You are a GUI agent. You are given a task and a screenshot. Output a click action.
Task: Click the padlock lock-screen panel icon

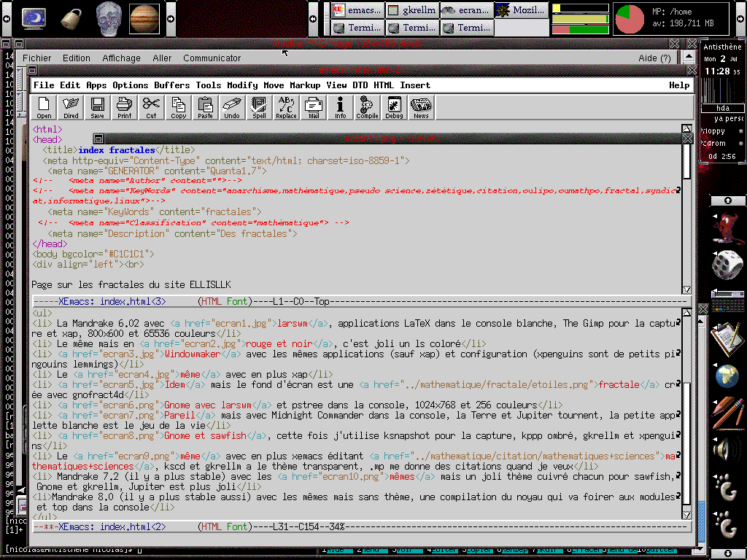click(71, 17)
